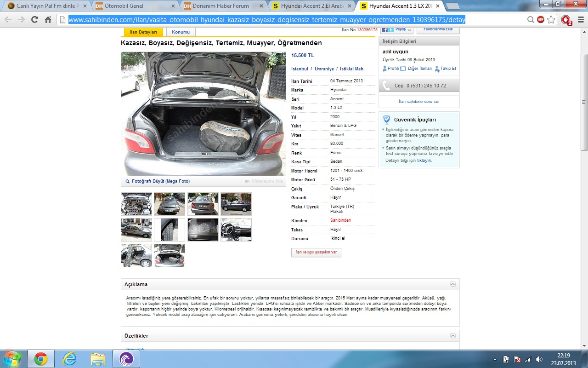Image resolution: width=588 pixels, height=368 pixels.
Task: Select the steering wheel interior thumbnail
Action: 236,230
